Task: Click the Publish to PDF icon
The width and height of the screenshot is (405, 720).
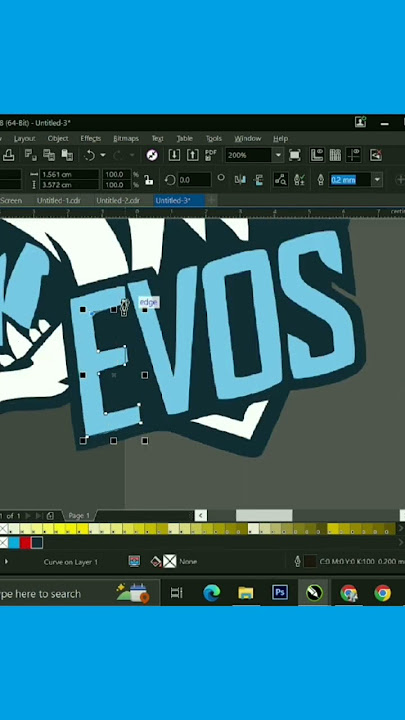Action: [x=210, y=155]
